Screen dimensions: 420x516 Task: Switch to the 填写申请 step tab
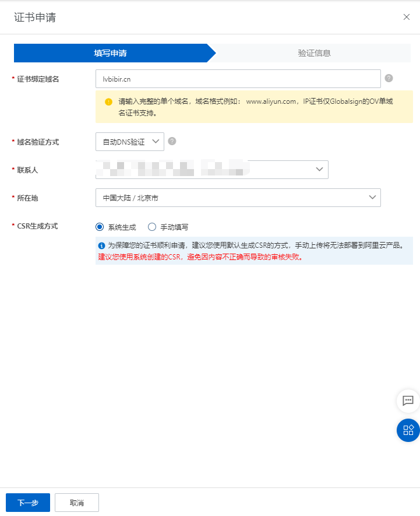coord(111,53)
